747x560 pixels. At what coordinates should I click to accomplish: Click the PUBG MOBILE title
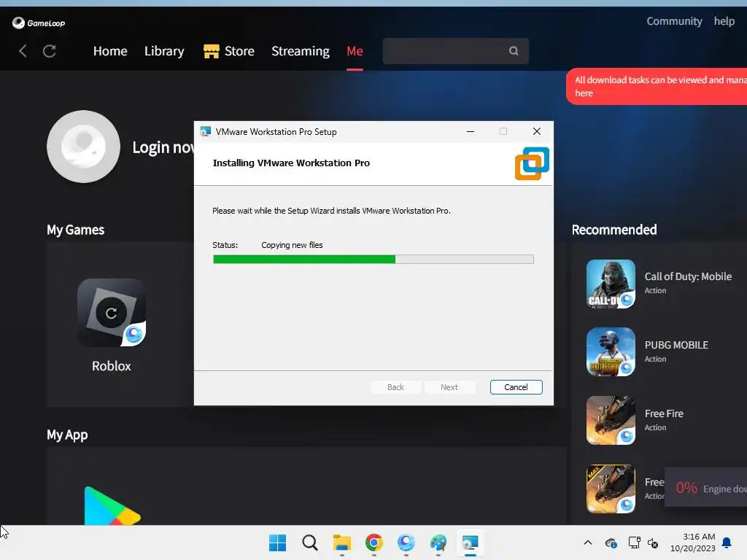tap(676, 345)
